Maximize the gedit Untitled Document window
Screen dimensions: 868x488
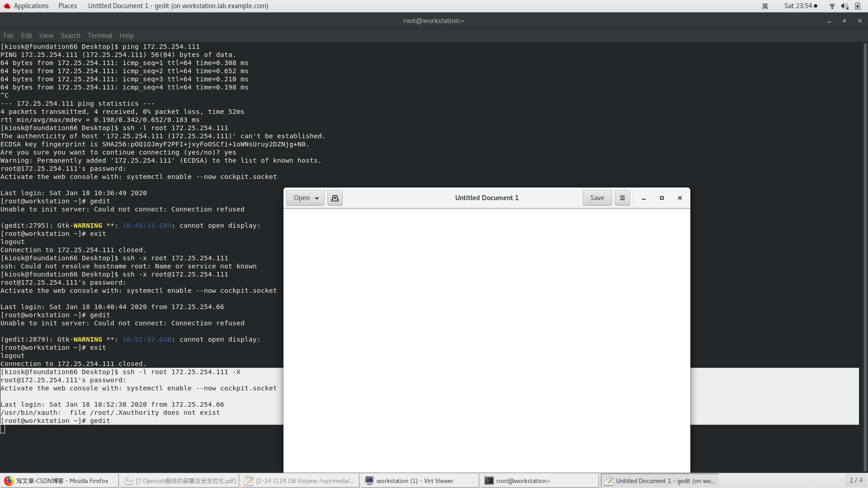pos(662,198)
